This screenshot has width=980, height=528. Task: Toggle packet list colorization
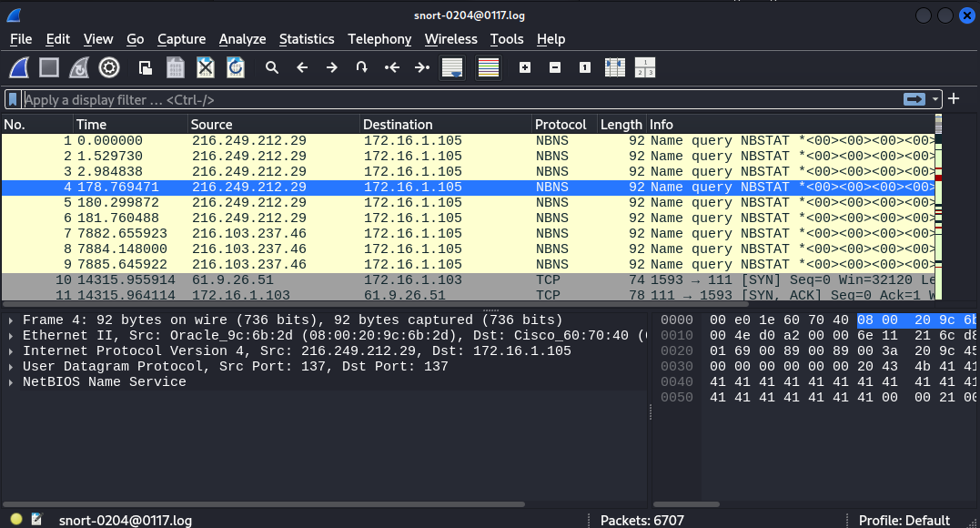click(489, 67)
